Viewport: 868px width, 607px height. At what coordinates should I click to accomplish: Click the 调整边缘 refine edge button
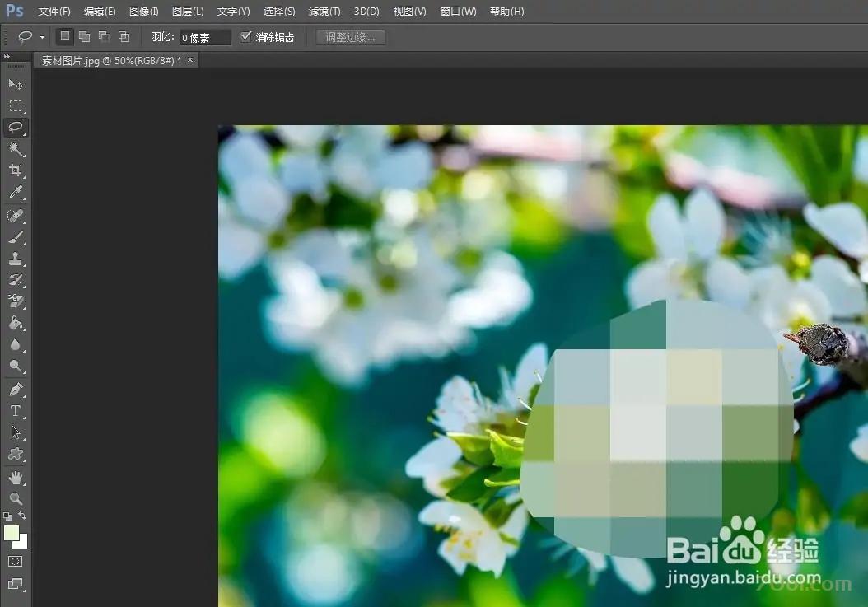350,37
